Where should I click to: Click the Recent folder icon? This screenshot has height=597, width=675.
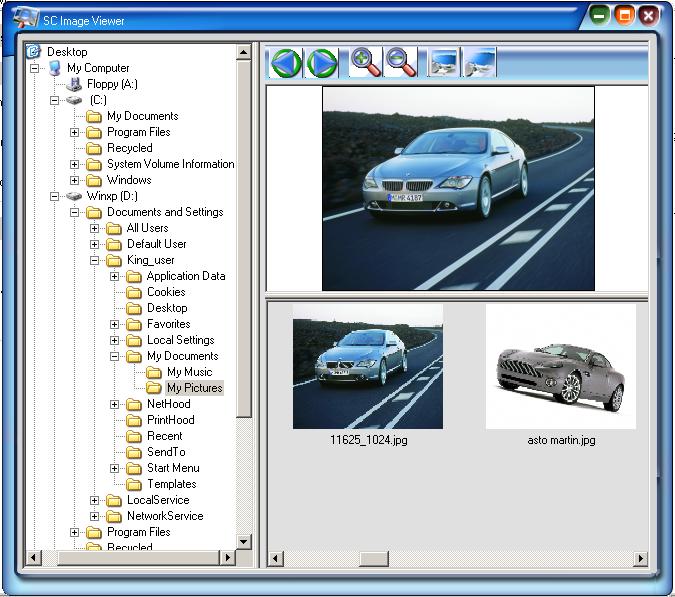pos(134,436)
